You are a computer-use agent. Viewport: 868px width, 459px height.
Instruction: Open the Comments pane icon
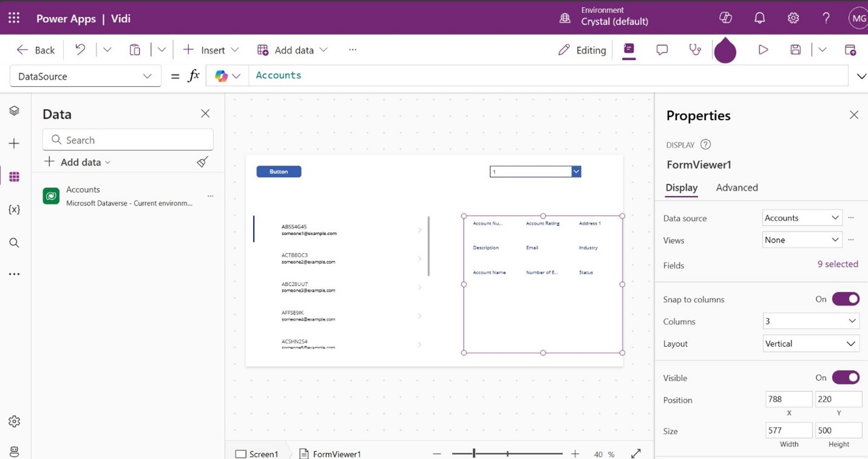point(662,50)
